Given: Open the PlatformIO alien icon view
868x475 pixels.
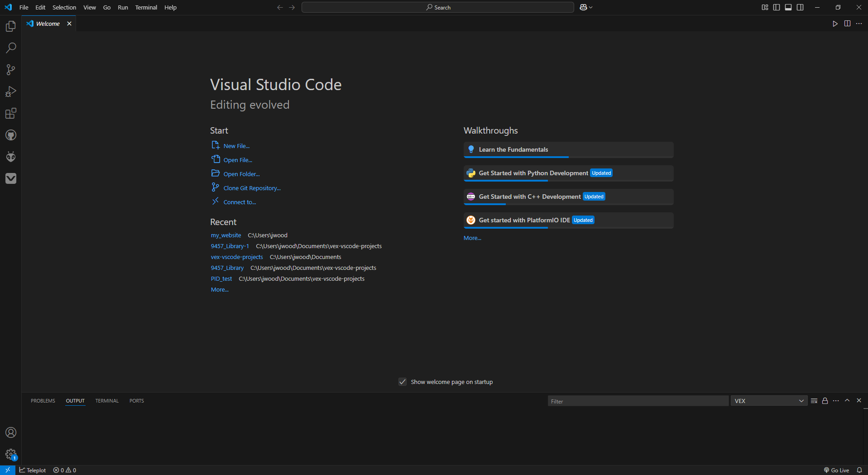Looking at the screenshot, I should point(11,157).
